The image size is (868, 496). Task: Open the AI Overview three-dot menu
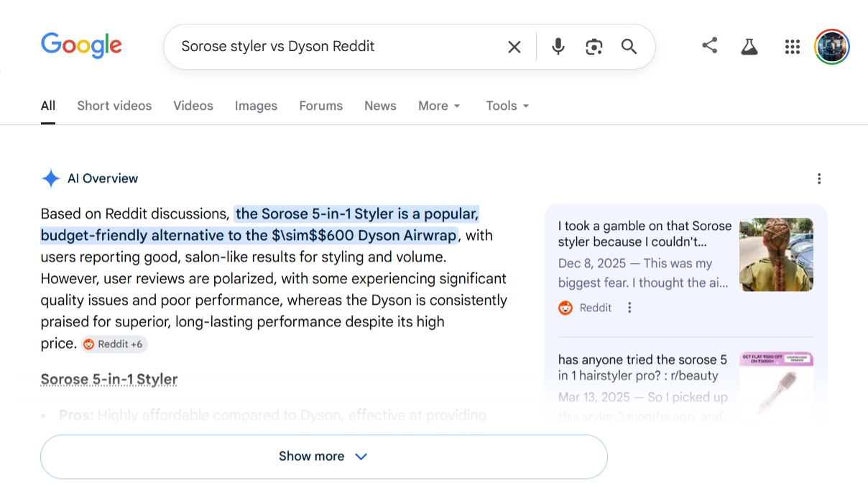[x=819, y=178]
